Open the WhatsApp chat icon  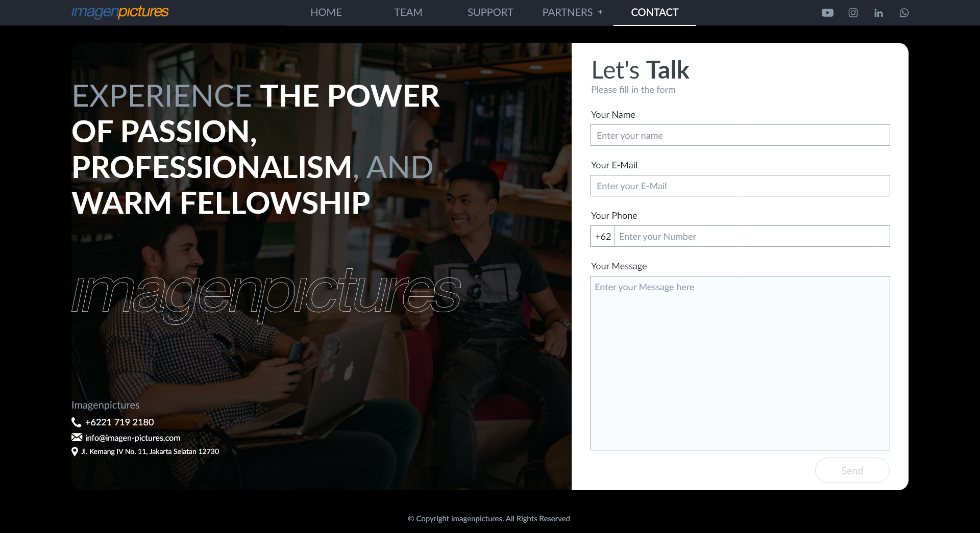click(x=904, y=13)
